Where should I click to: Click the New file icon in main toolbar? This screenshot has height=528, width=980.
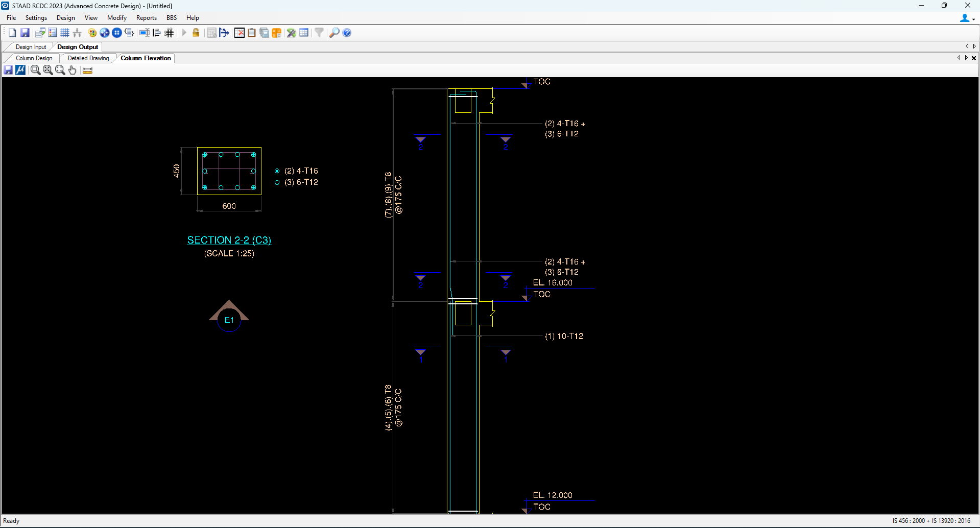(12, 33)
